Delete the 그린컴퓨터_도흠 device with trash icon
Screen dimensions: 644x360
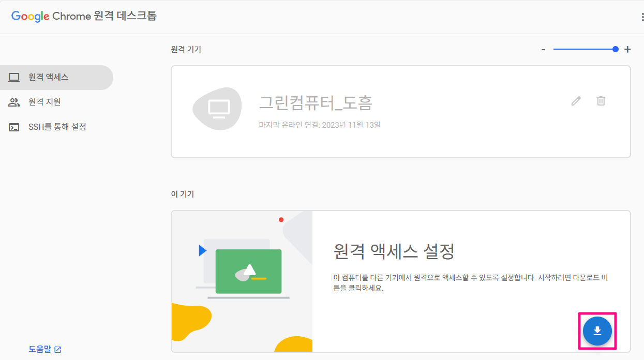coord(601,101)
